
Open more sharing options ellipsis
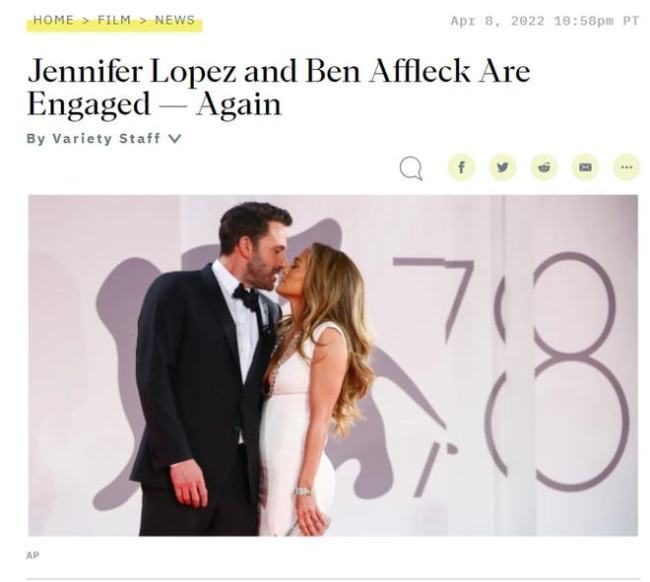coord(626,167)
